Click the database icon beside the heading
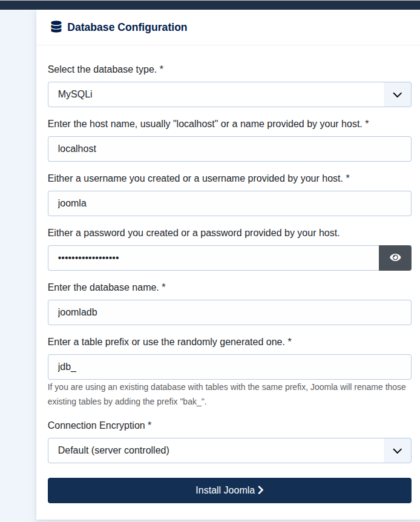Screen dimensions: 420x522 [x=54, y=27]
